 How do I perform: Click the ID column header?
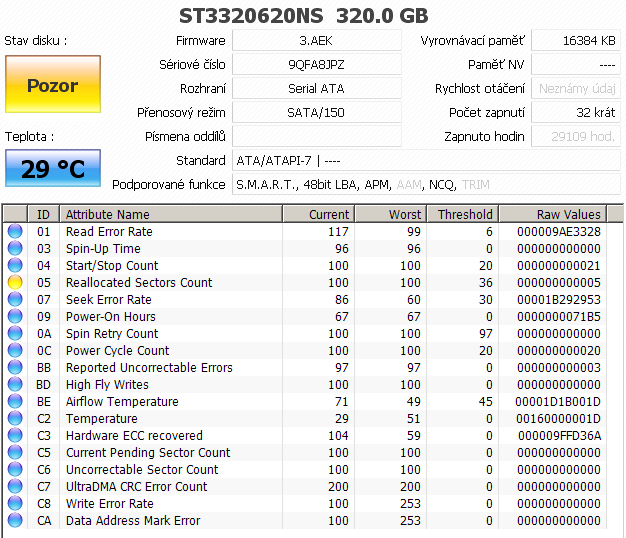[x=44, y=214]
